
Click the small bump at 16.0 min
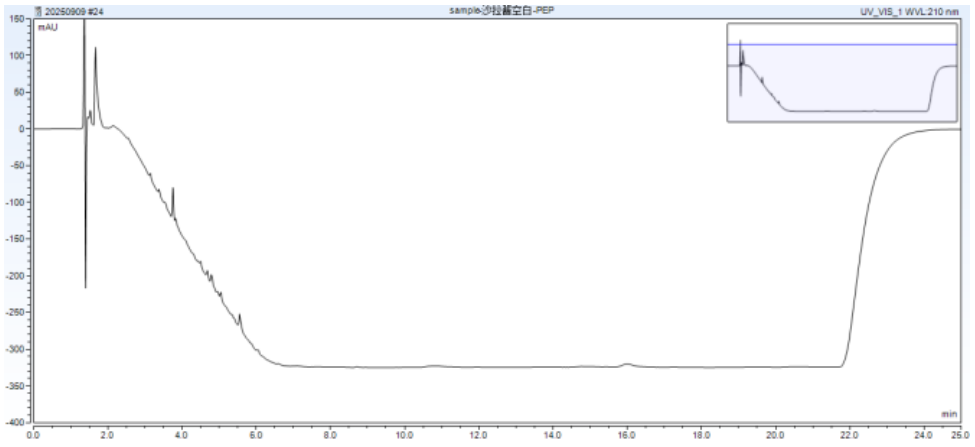coord(627,364)
